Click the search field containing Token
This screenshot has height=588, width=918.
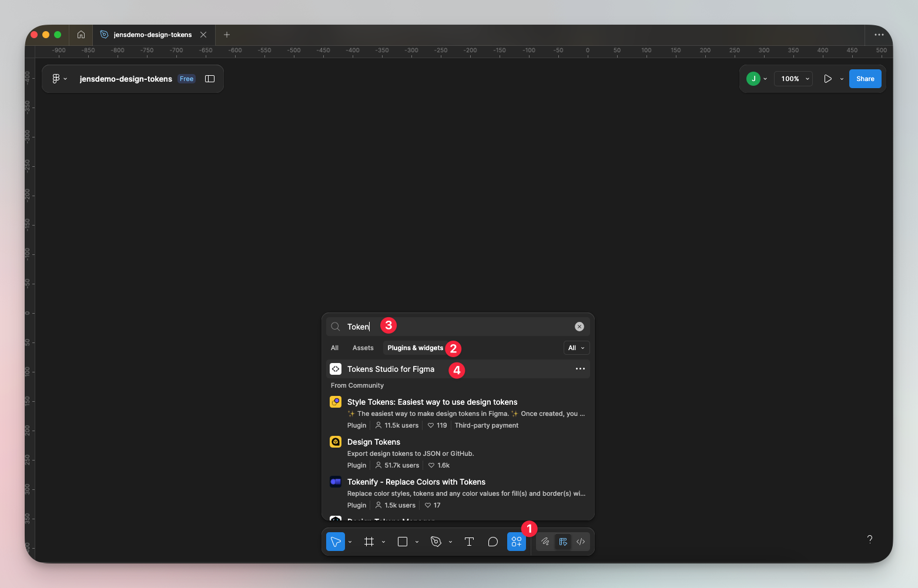coord(458,327)
